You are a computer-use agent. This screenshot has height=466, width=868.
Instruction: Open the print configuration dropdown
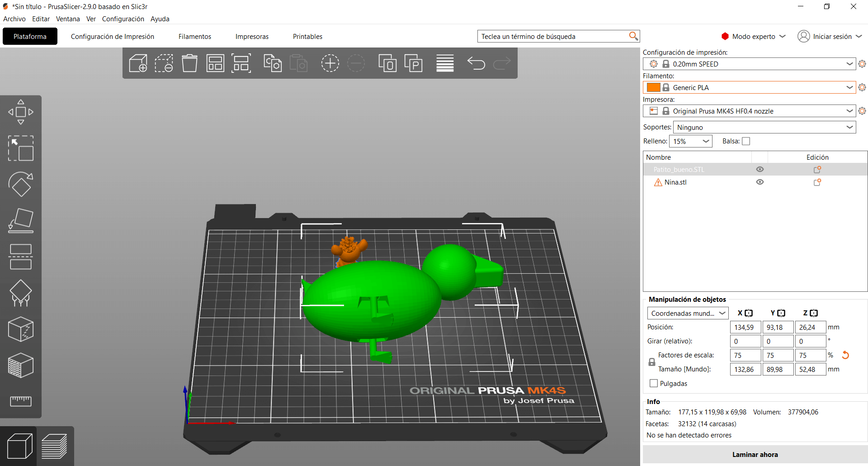point(749,64)
